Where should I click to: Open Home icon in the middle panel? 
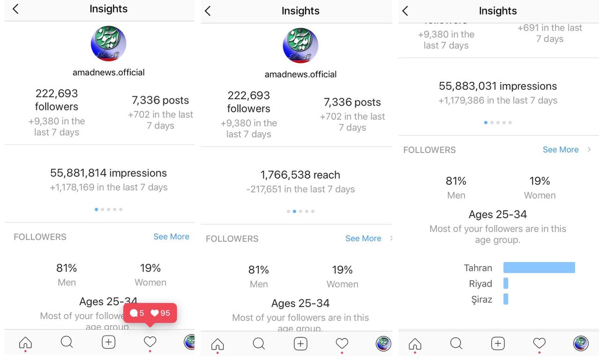click(218, 344)
